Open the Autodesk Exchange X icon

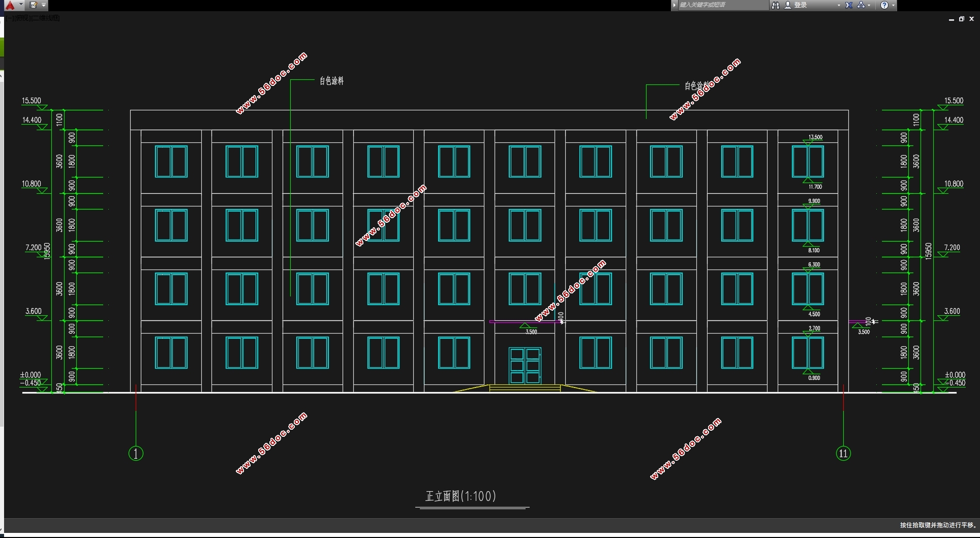pos(849,5)
